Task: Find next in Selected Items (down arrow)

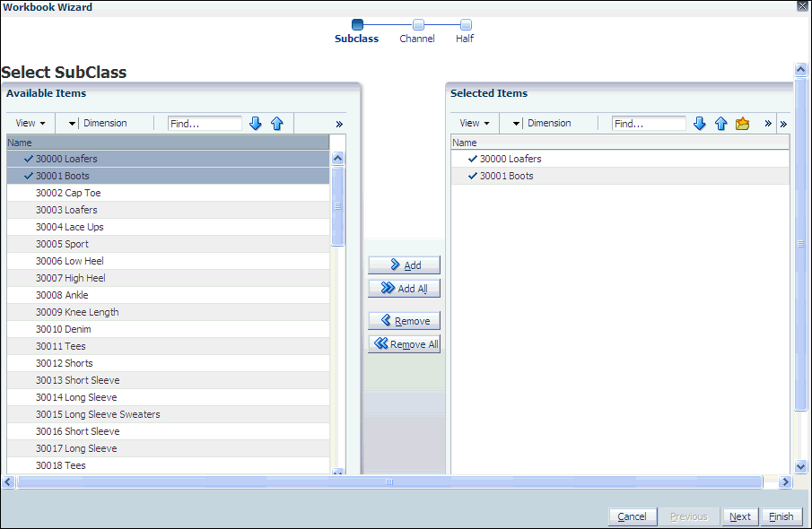Action: 700,123
